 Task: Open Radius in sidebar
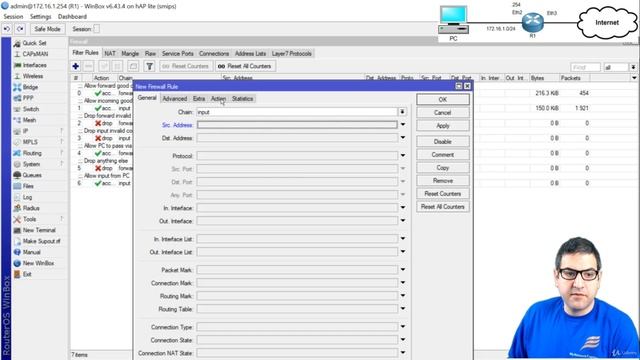click(31, 208)
